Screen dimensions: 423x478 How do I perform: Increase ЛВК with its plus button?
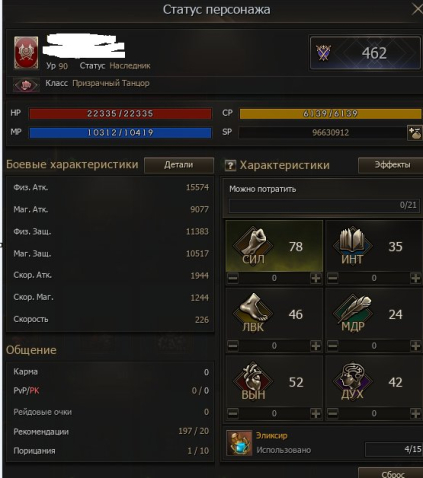click(x=316, y=346)
